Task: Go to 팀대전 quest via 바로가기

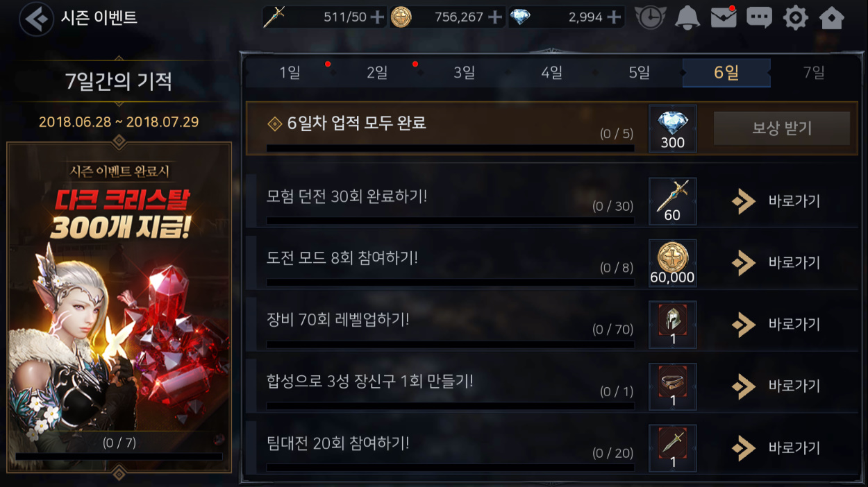Action: (x=776, y=447)
